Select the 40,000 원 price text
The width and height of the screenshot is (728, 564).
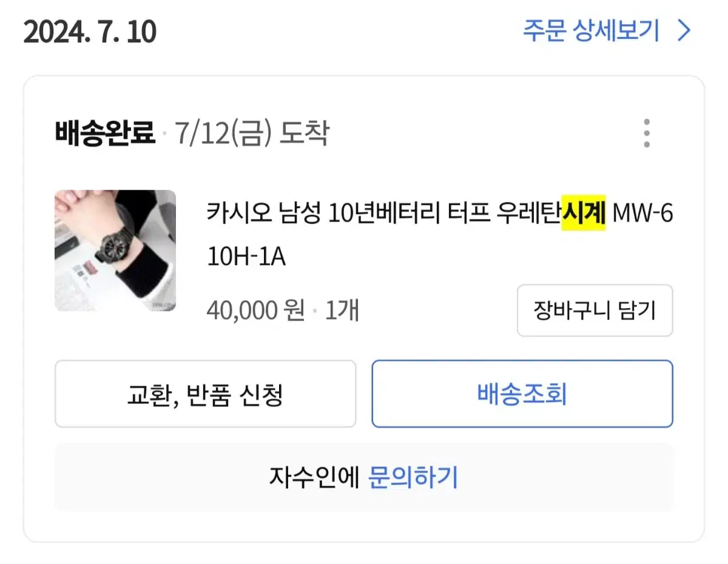(255, 311)
